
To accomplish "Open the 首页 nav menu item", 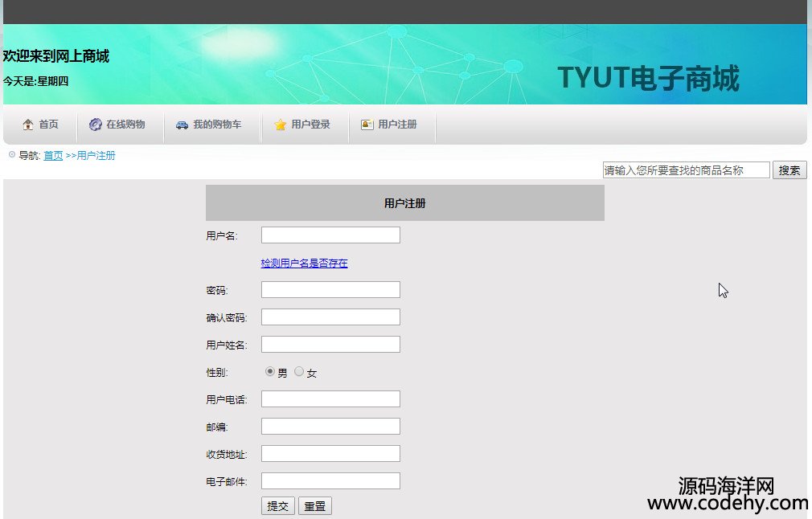I will (49, 125).
